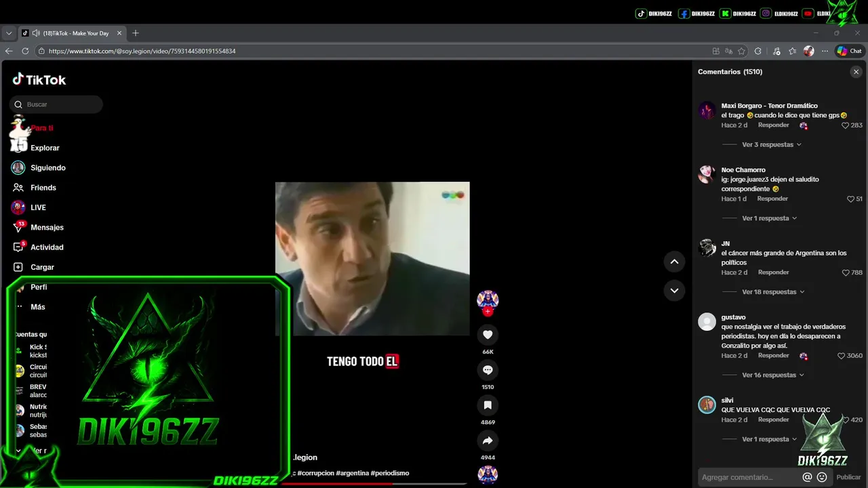
Task: Click the Más three-dots icon
Action: (x=19, y=307)
